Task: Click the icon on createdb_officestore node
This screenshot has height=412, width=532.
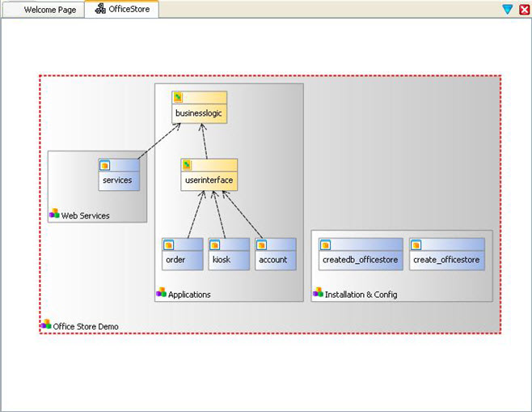Action: [x=325, y=244]
